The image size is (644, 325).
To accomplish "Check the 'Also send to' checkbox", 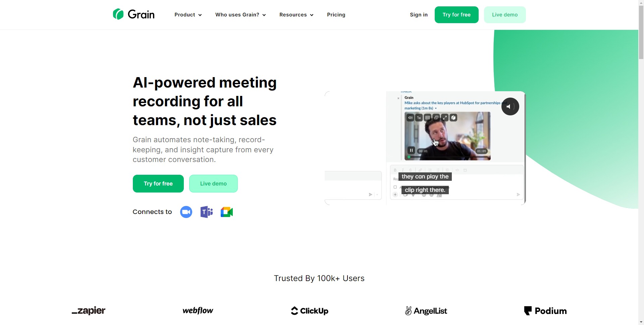I will click(x=395, y=187).
